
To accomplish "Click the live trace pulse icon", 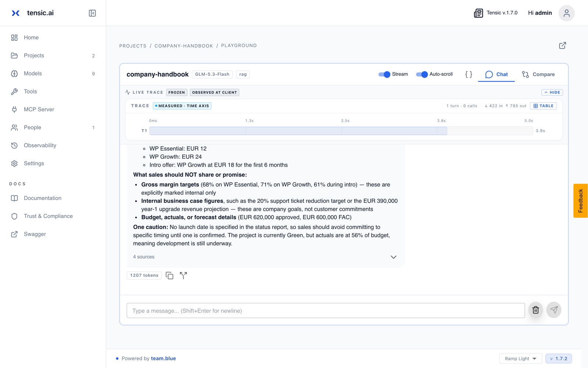I will point(128,92).
